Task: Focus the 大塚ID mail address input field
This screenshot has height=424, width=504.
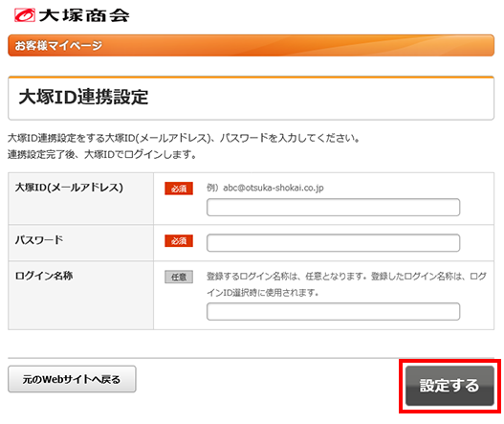Action: (333, 207)
